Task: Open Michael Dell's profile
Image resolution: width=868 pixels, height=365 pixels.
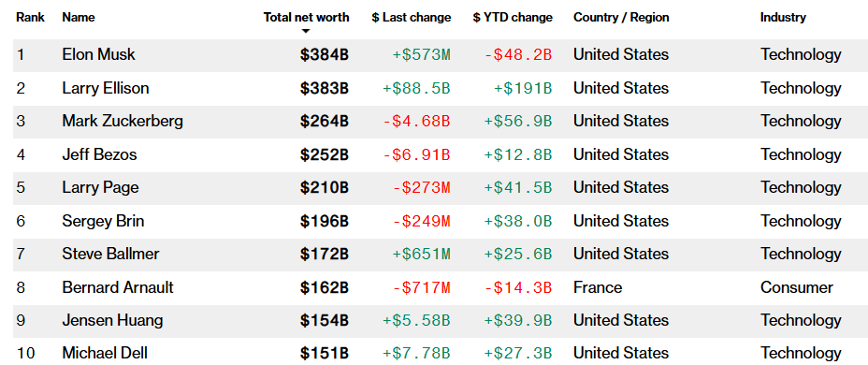Action: [105, 353]
